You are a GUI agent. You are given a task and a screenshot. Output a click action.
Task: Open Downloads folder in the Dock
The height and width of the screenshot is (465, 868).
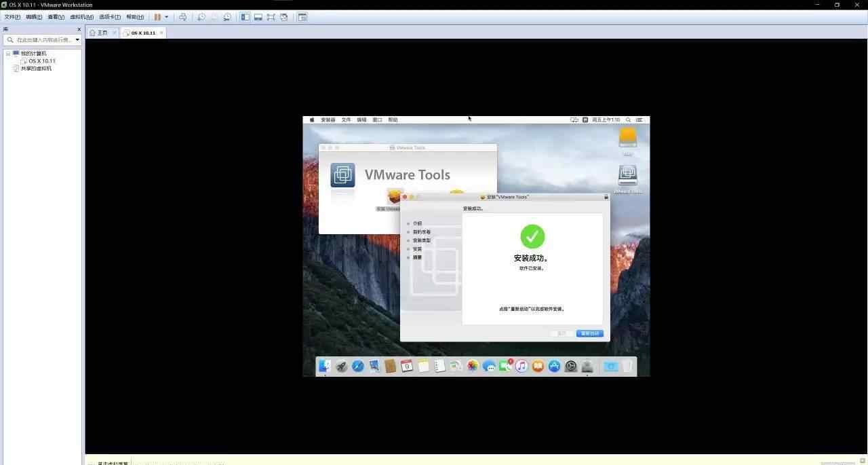pos(610,366)
